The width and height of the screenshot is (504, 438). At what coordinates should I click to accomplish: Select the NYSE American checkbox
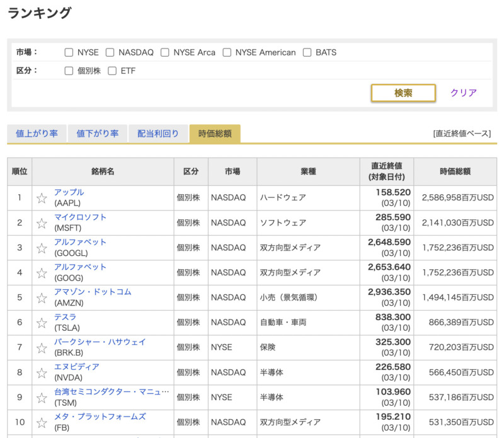[227, 52]
